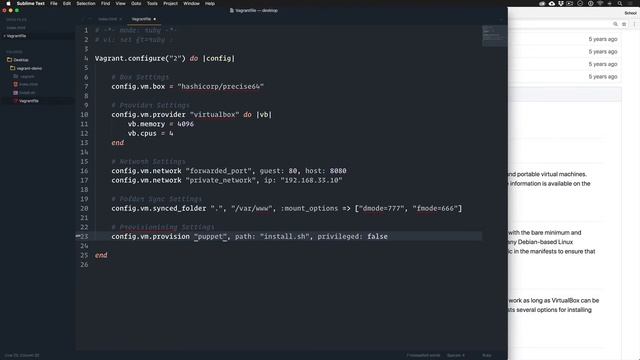Open the Selection menu
The width and height of the screenshot is (640, 360).
86,3
